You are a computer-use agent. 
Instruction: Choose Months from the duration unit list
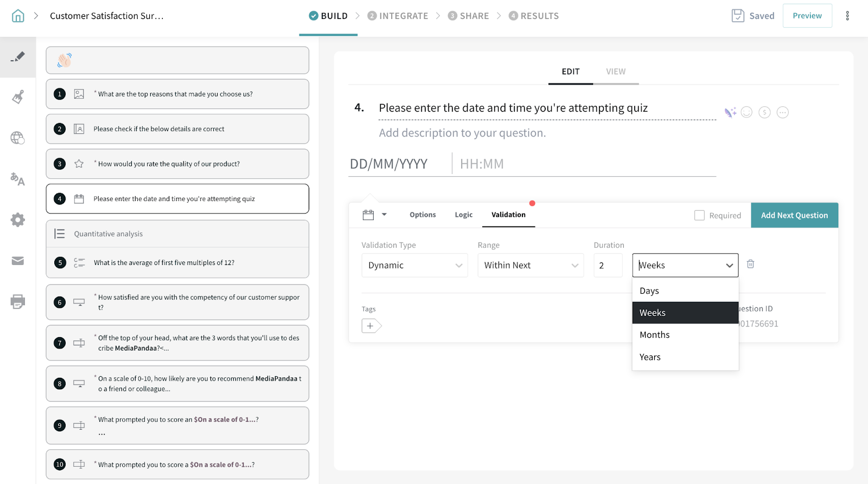(655, 335)
